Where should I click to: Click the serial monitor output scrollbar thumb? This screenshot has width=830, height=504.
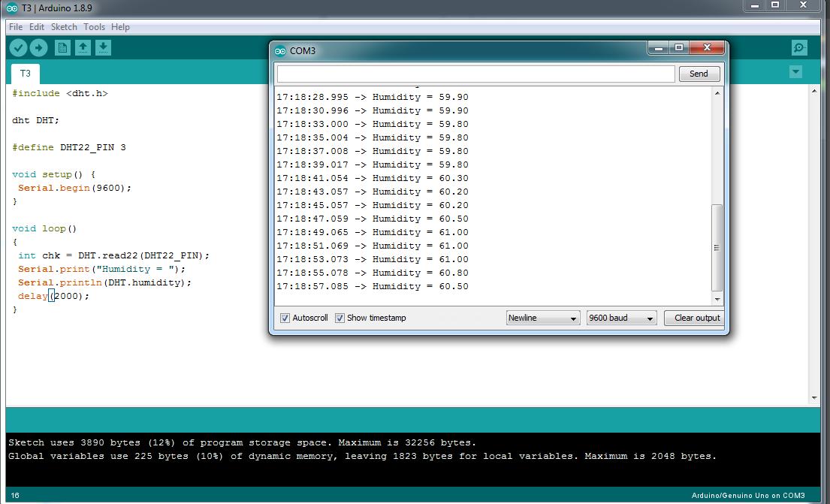coord(717,248)
